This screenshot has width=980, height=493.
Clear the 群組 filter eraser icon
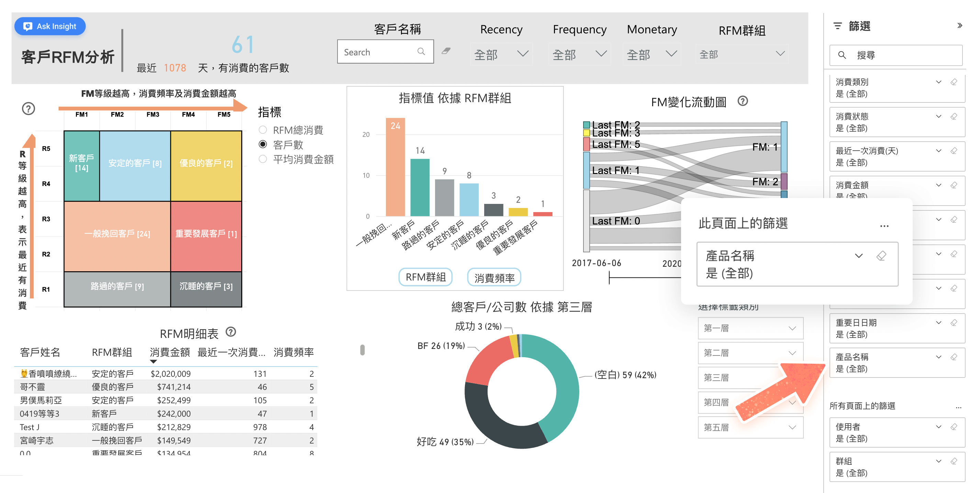954,461
